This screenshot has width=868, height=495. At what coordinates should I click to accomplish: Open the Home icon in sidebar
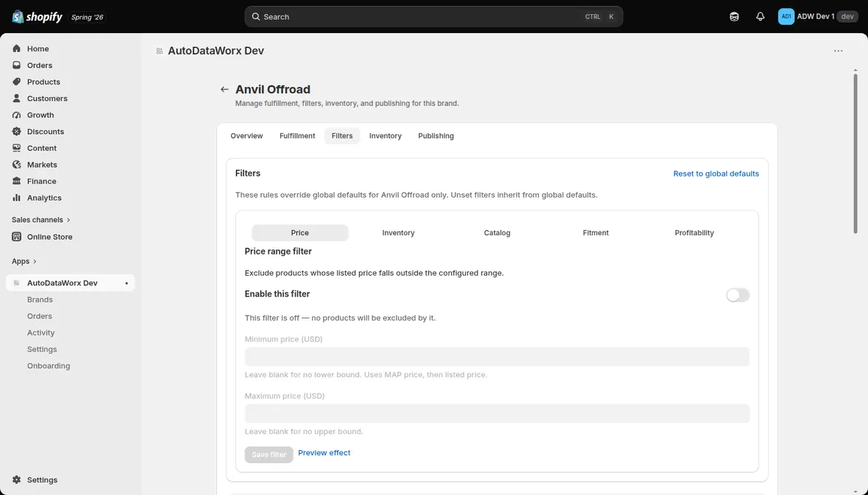click(x=17, y=49)
